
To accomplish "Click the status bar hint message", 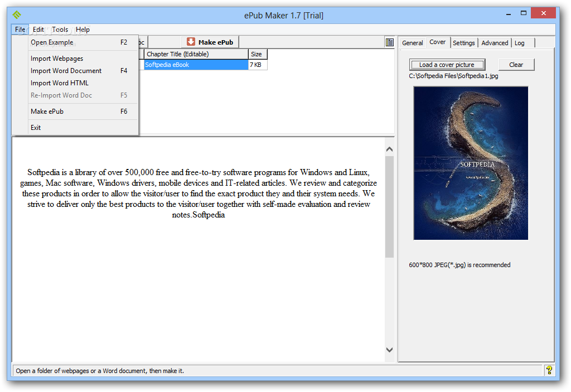I will pyautogui.click(x=100, y=370).
